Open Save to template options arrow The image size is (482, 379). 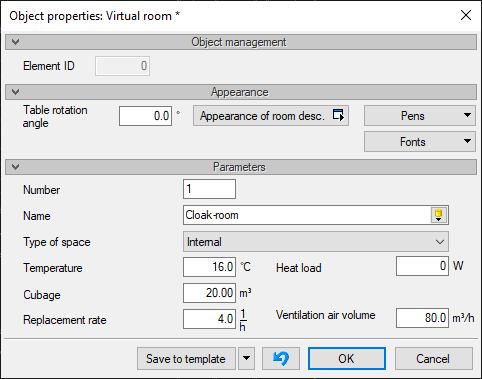coord(246,359)
